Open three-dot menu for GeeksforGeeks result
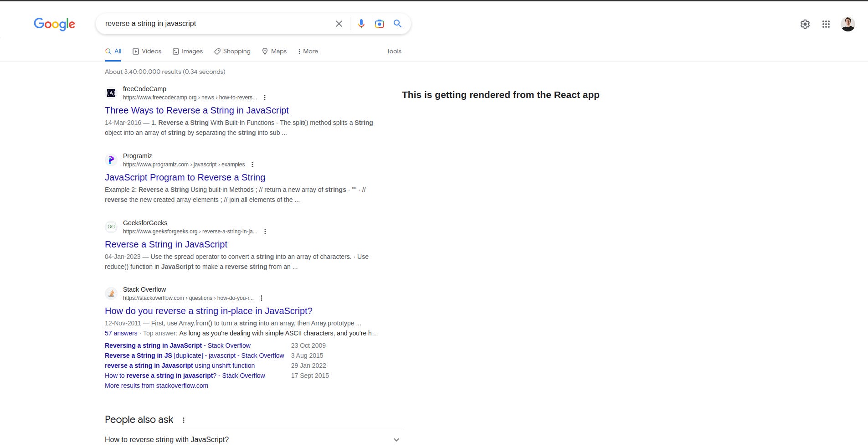The image size is (868, 448). (265, 232)
